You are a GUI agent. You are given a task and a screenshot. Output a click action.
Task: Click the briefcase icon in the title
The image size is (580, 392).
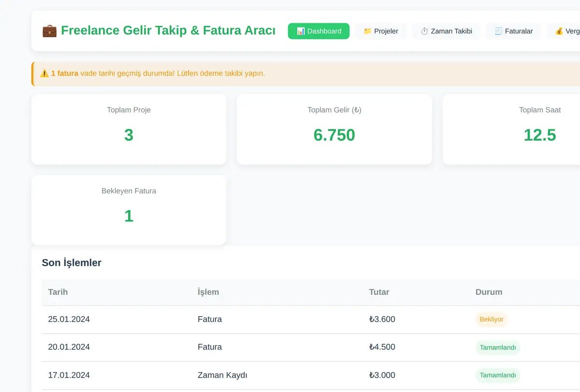(x=49, y=31)
